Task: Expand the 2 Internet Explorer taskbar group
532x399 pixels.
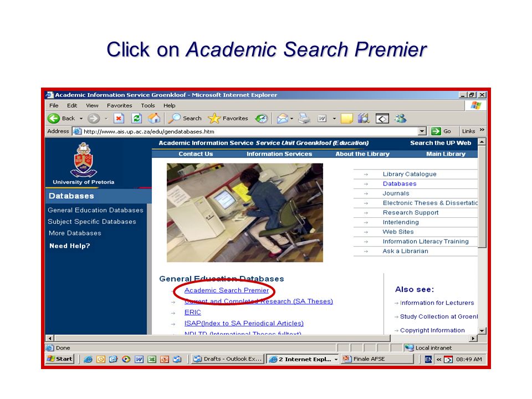Action: [336, 359]
